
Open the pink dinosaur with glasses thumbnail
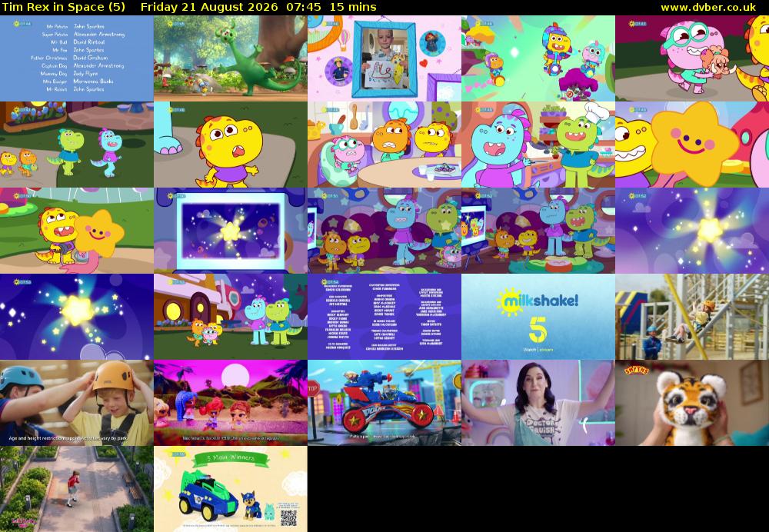692,58
